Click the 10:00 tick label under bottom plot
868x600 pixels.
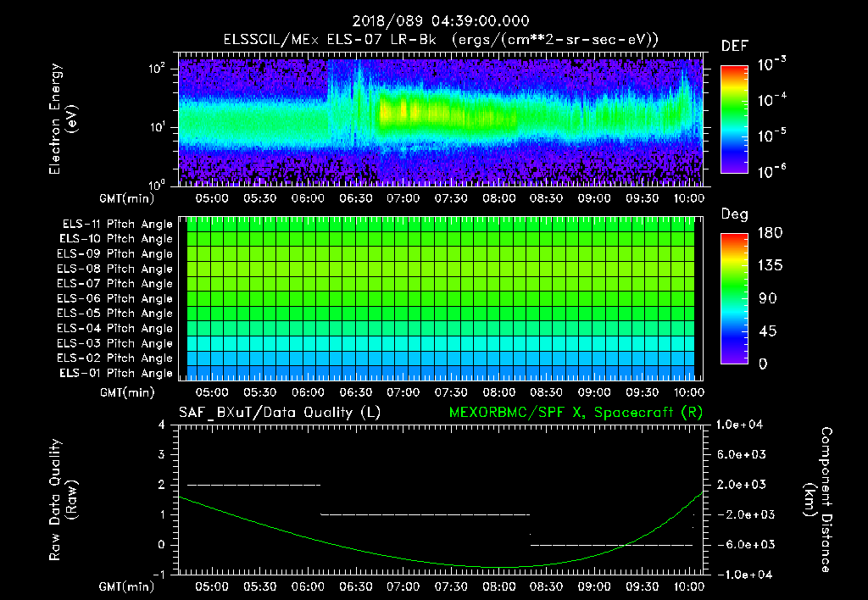pyautogui.click(x=689, y=586)
